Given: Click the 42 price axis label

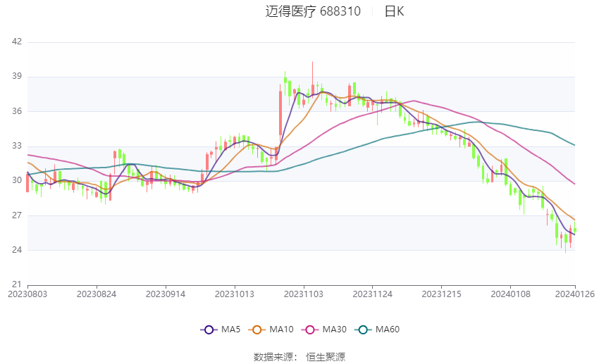Looking at the screenshot, I should tap(17, 42).
